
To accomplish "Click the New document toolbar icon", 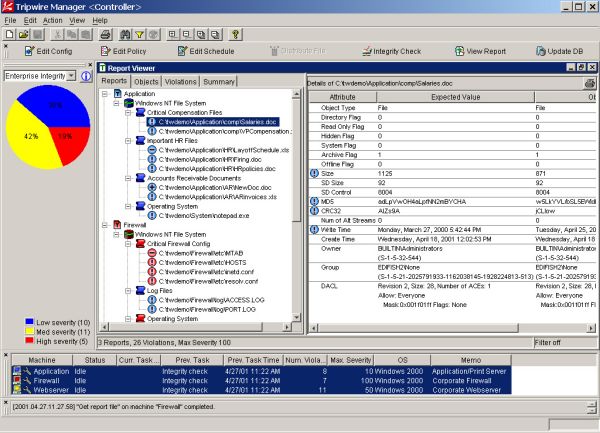I will point(10,35).
